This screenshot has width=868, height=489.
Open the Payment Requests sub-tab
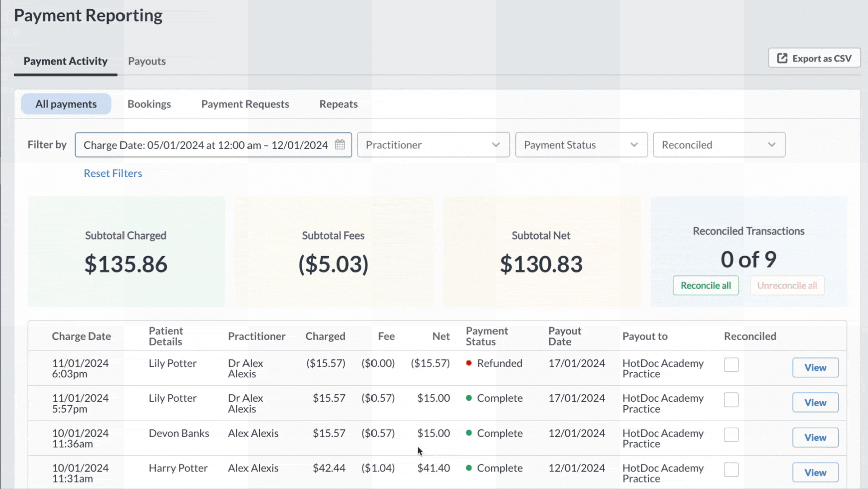click(x=245, y=104)
